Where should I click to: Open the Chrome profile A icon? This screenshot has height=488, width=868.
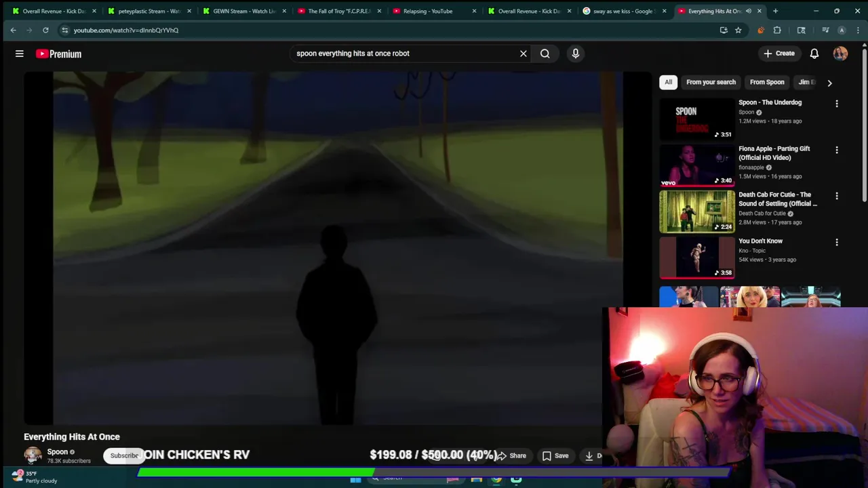(x=842, y=30)
